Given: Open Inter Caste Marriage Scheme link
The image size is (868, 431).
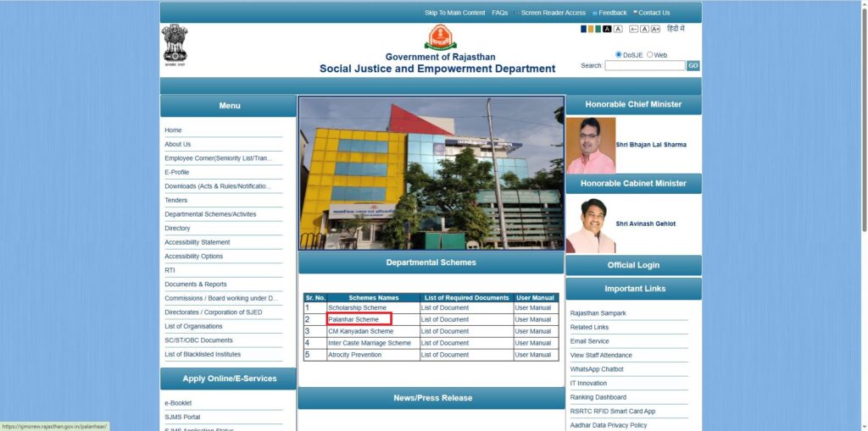Looking at the screenshot, I should (x=370, y=343).
